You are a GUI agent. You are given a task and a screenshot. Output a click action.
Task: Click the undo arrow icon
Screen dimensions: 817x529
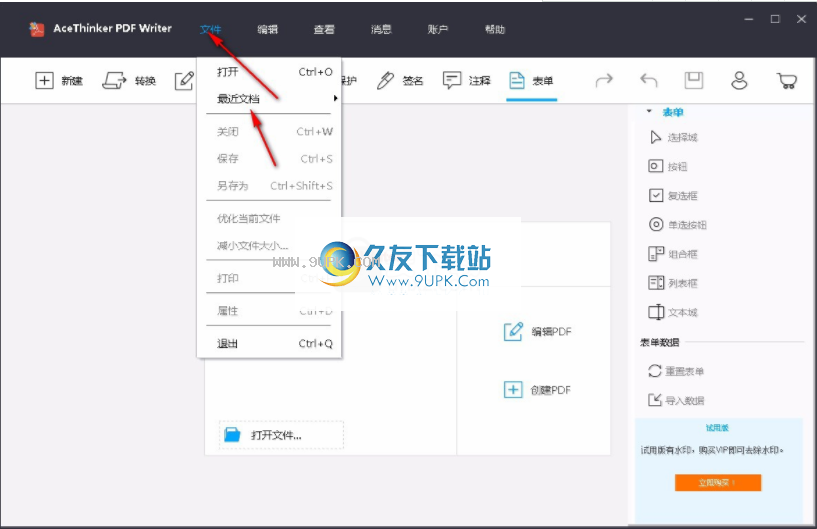point(649,81)
